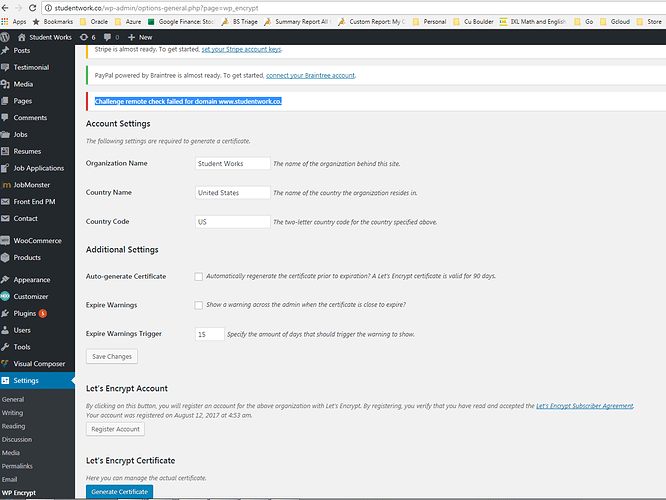The width and height of the screenshot is (666, 500).
Task: Open the Student Works home icon
Action: tap(22, 37)
